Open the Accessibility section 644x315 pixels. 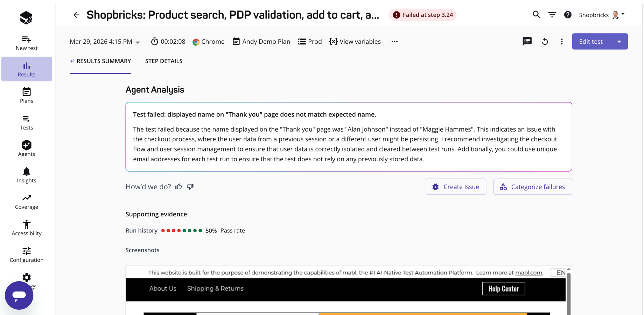pyautogui.click(x=26, y=227)
